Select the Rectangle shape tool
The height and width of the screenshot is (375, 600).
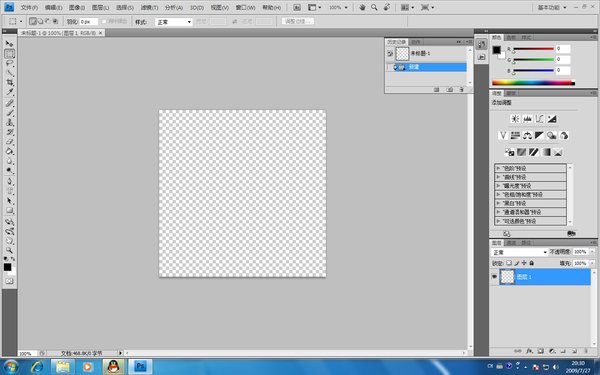pyautogui.click(x=10, y=211)
